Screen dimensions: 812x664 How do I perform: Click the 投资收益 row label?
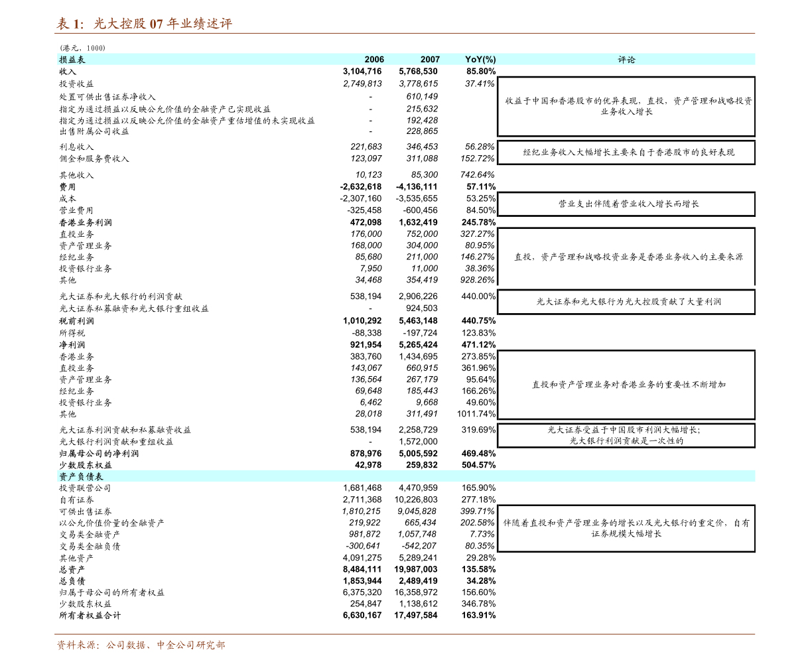click(77, 84)
